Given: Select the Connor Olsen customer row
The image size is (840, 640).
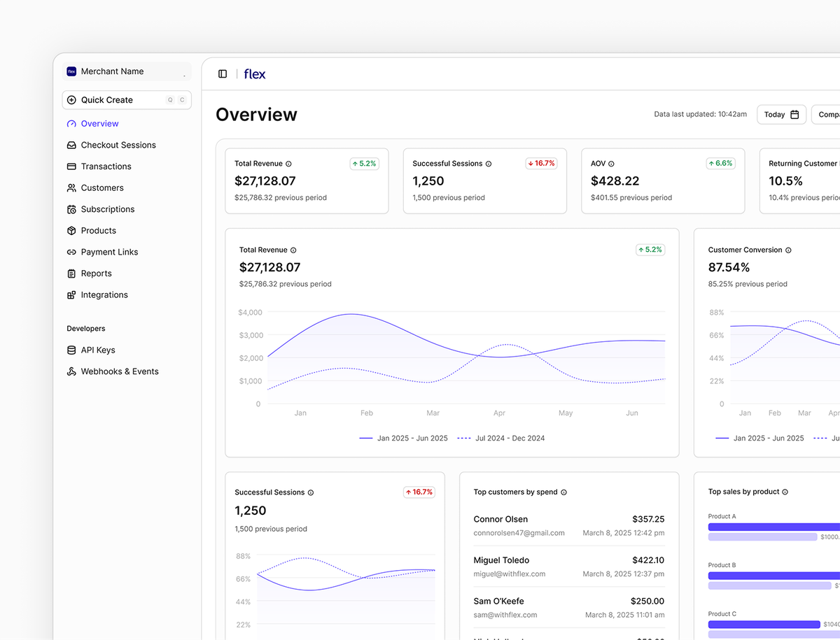Looking at the screenshot, I should click(x=569, y=526).
